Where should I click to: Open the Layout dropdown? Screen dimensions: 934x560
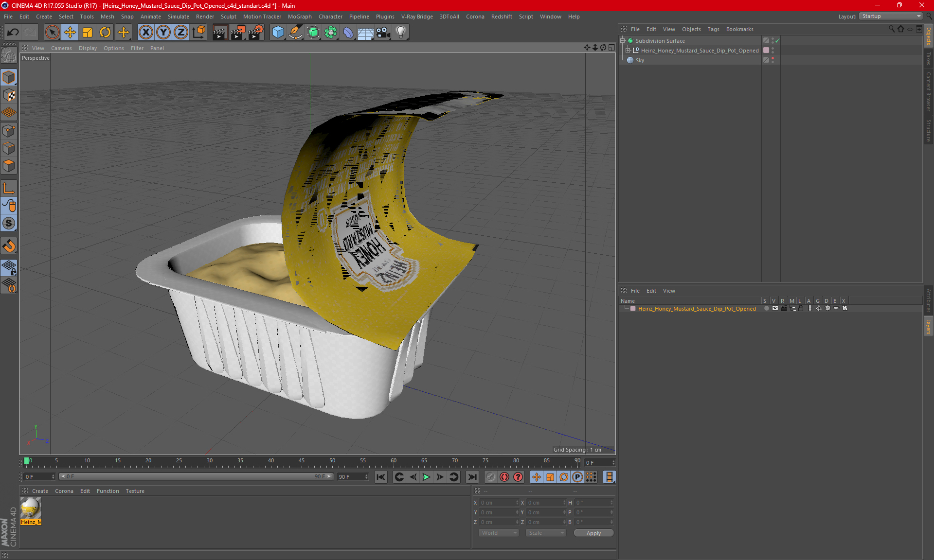pos(891,16)
